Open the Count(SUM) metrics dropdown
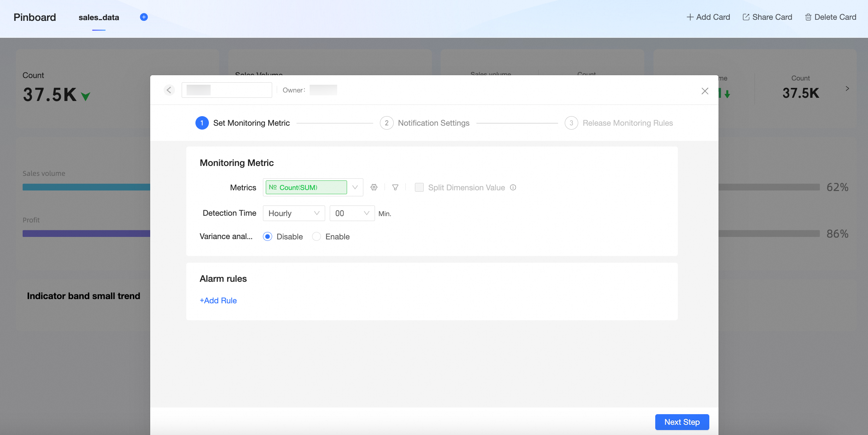Image resolution: width=868 pixels, height=435 pixels. pyautogui.click(x=355, y=187)
